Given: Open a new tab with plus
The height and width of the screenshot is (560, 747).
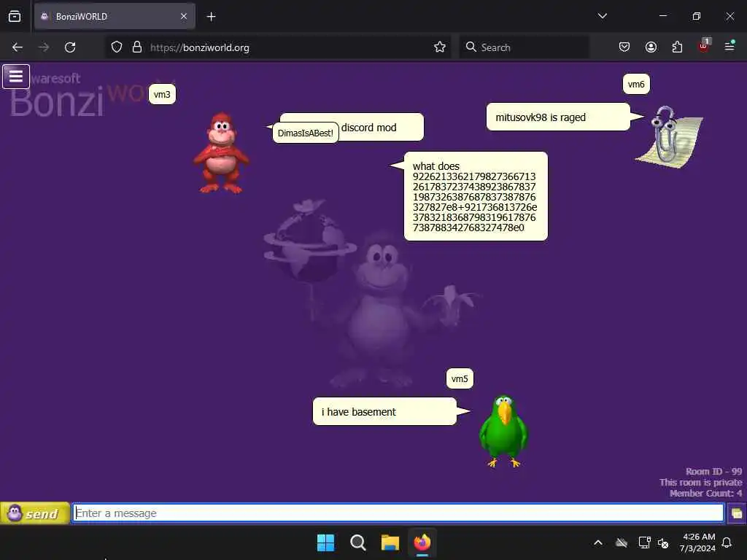Looking at the screenshot, I should pyautogui.click(x=211, y=17).
